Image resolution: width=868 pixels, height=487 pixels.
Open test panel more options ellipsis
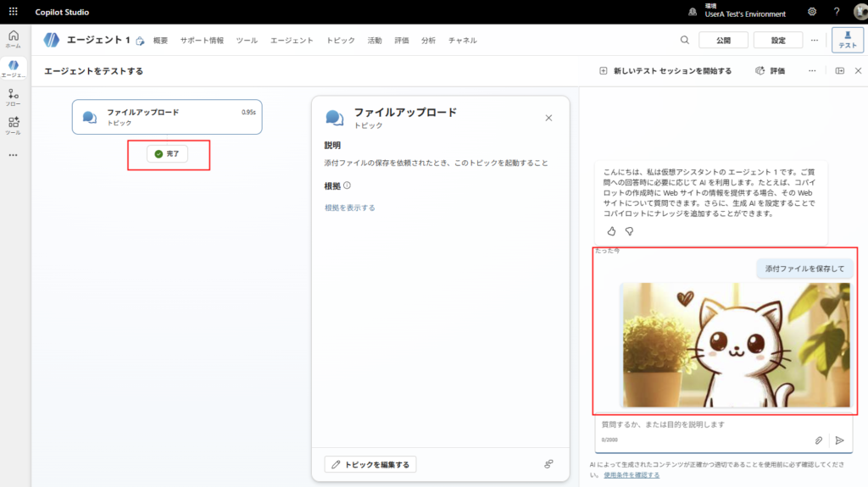[812, 71]
